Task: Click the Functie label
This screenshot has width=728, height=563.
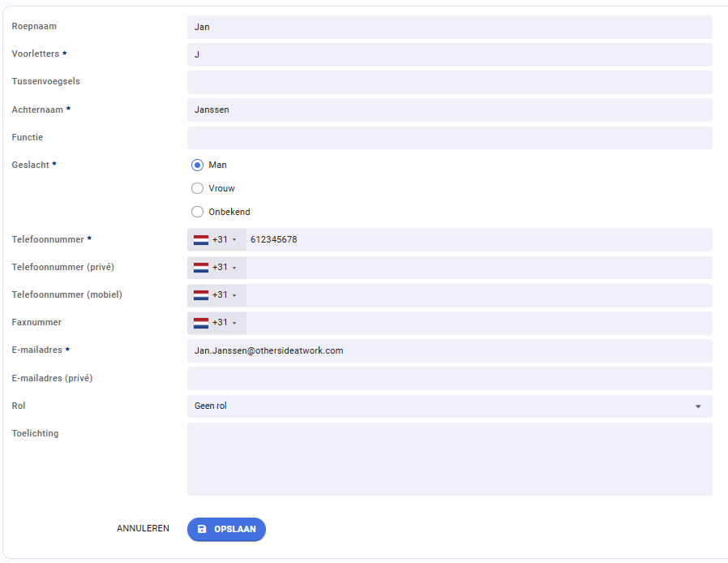Action: tap(28, 137)
